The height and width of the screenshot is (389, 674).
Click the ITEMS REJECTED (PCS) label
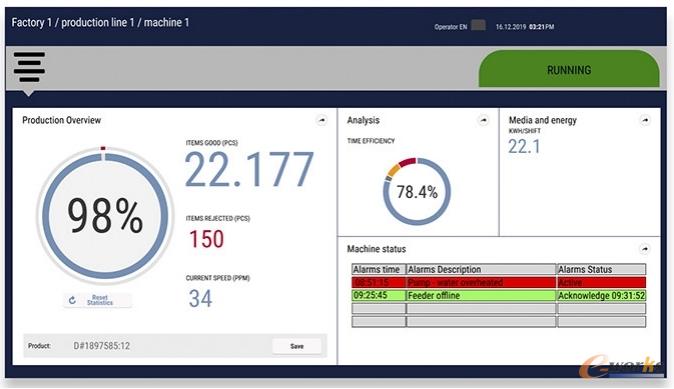point(218,218)
